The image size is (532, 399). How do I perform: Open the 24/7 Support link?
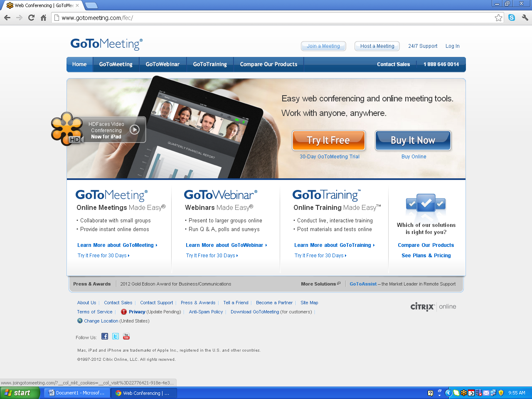coord(423,46)
